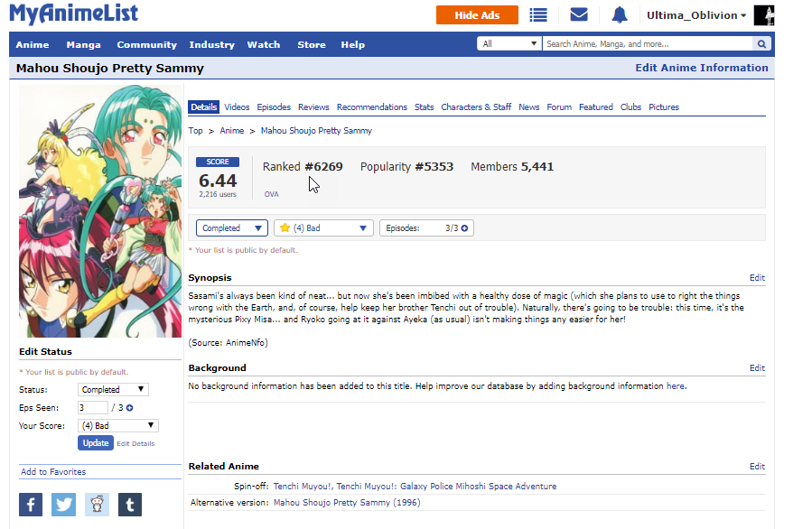
Task: Open Mahou Shoujo Pretty Sammy (1996) link
Action: [x=347, y=502]
